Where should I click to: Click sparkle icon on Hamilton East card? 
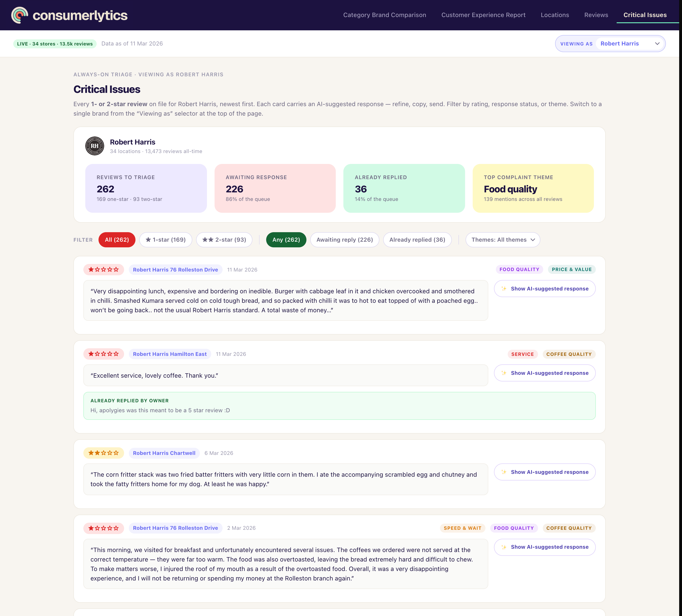pyautogui.click(x=504, y=373)
